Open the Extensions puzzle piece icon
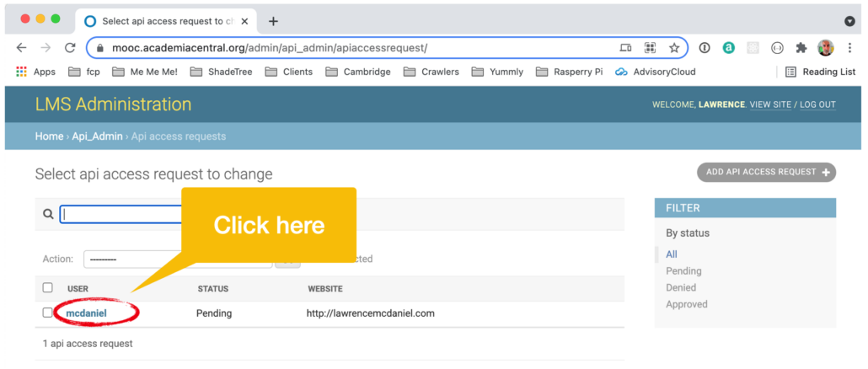Image resolution: width=868 pixels, height=369 pixels. coord(801,48)
